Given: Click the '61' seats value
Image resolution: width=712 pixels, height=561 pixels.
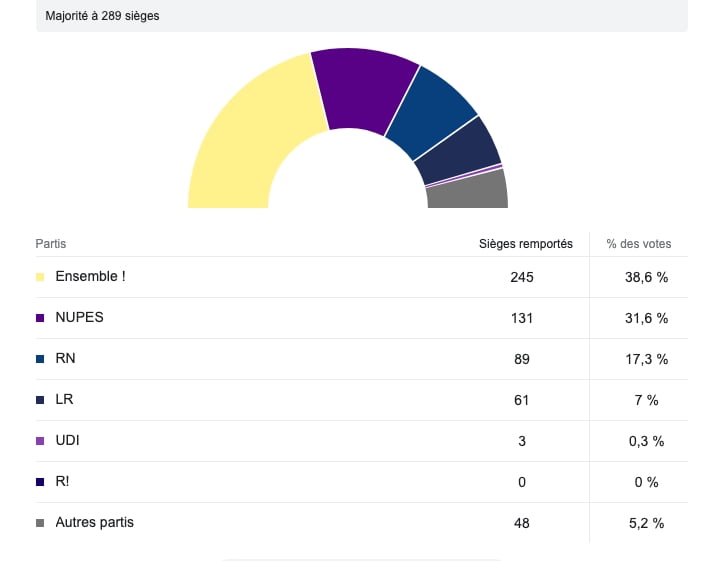Looking at the screenshot, I should pyautogui.click(x=522, y=400).
